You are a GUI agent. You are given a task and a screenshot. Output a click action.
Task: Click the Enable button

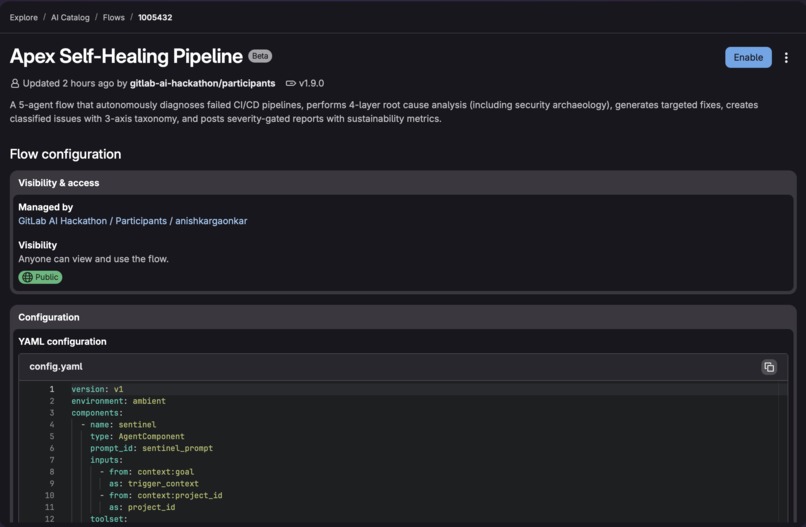pos(748,58)
